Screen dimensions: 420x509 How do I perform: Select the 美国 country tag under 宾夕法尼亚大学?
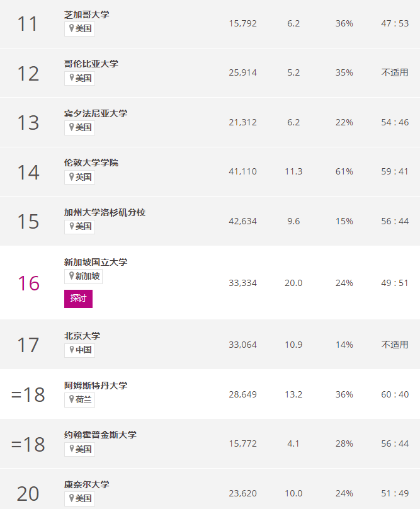[79, 127]
